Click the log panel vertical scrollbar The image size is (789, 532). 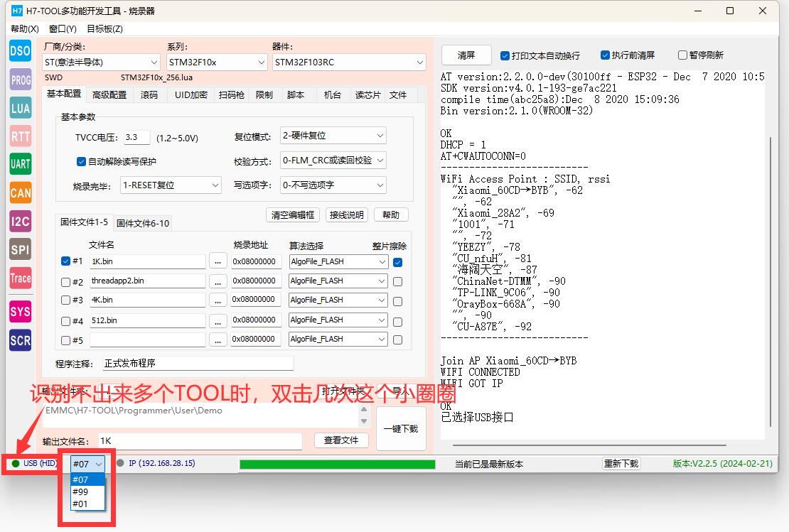[x=771, y=281]
